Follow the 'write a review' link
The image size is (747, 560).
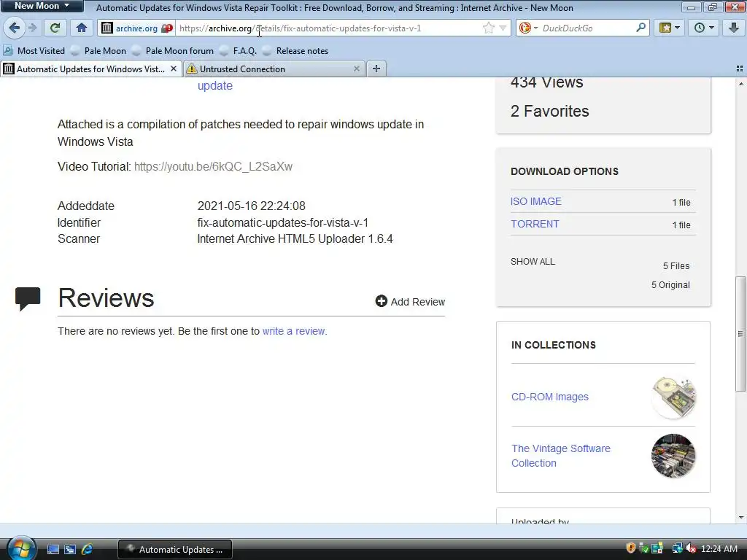tap(294, 331)
